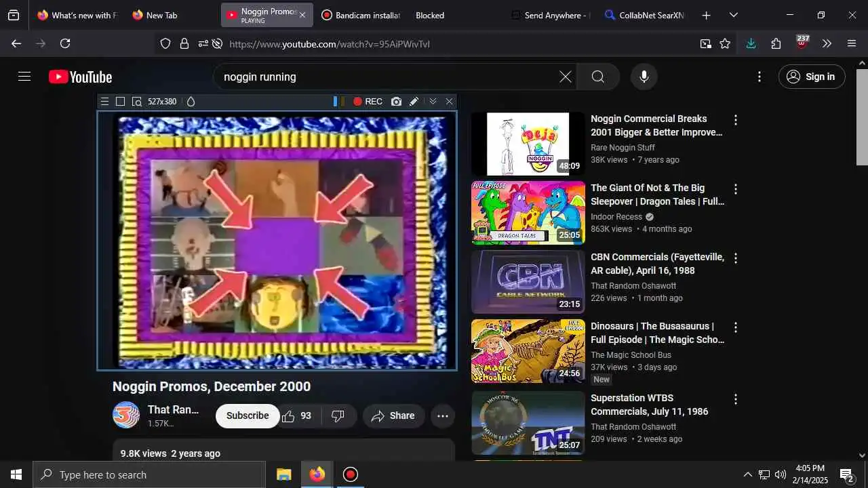Viewport: 868px width, 488px height.
Task: Open the Firefox application menu
Action: [x=852, y=43]
